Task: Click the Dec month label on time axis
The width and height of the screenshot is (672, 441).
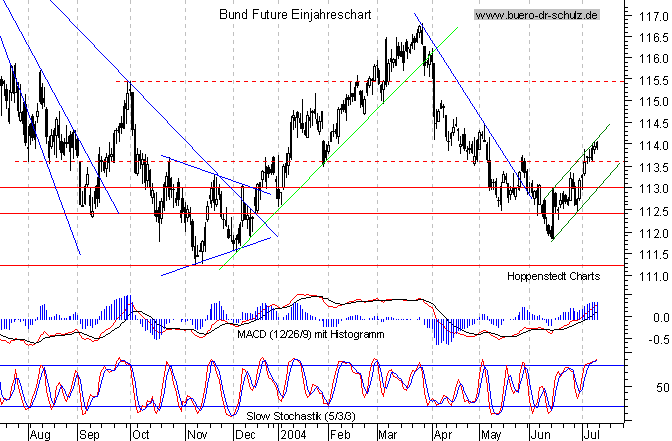Action: pyautogui.click(x=243, y=435)
